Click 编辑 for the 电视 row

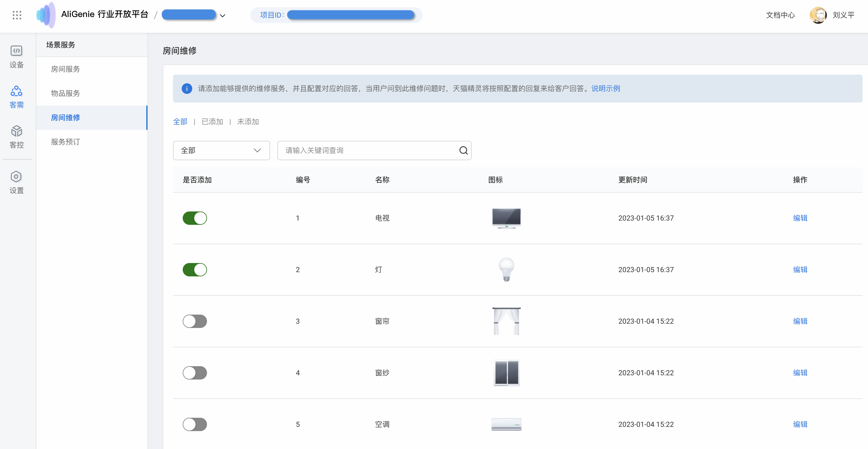800,218
